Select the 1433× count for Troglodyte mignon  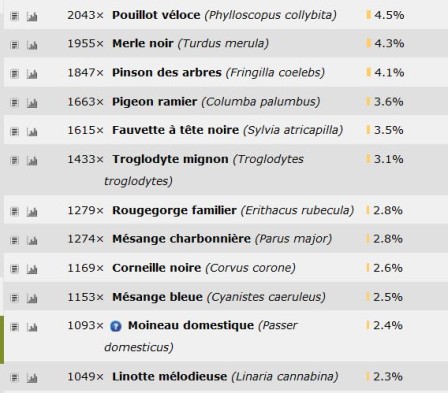click(x=86, y=159)
